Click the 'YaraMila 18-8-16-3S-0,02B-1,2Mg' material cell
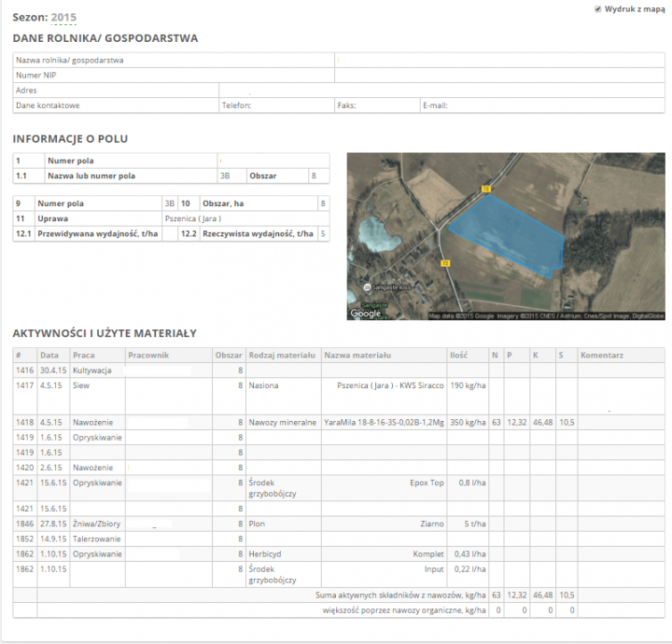Screen dimensions: 672x644 [383, 423]
